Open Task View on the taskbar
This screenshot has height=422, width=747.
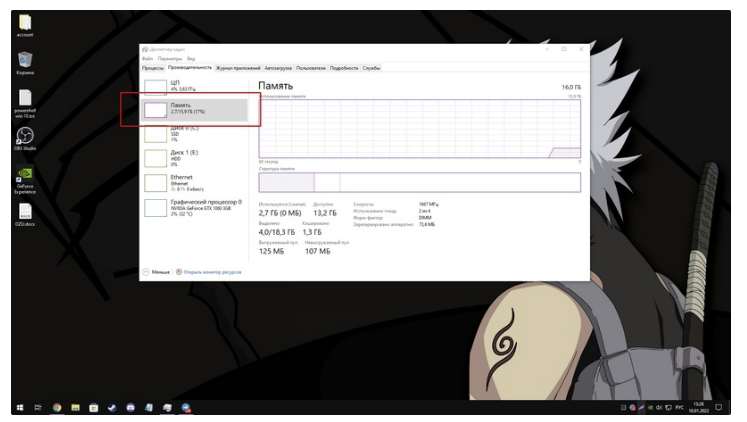coord(38,408)
